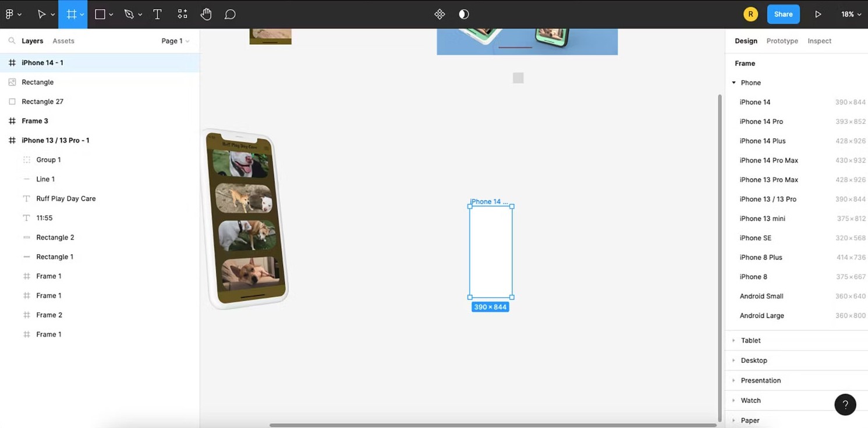Choose the iPhone 14 Pro Max preset
The image size is (868, 428).
pyautogui.click(x=768, y=160)
